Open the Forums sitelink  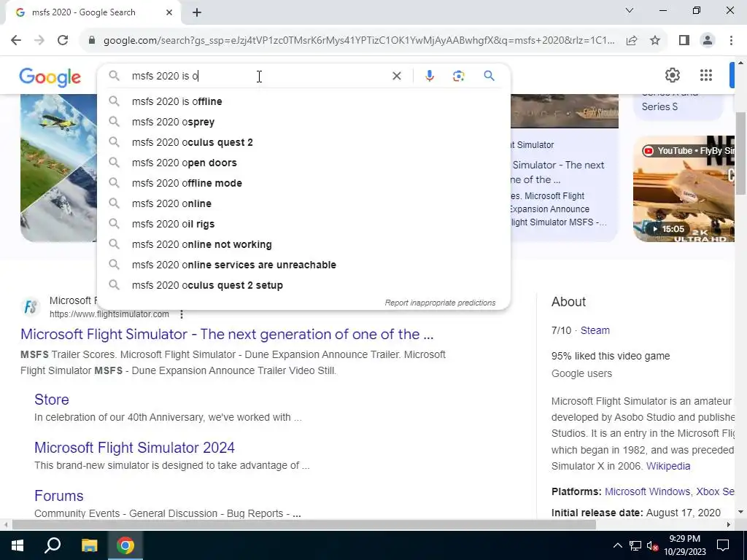(58, 496)
